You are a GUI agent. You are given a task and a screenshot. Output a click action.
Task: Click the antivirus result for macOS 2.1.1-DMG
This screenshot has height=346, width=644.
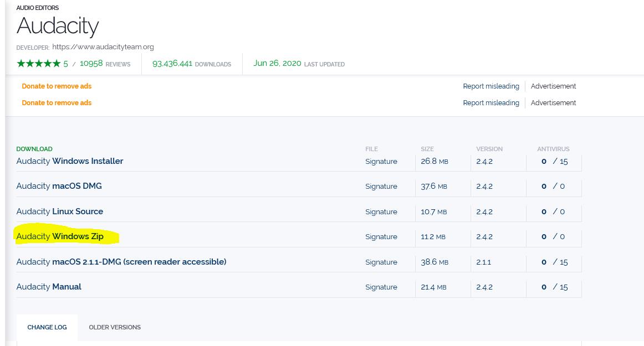point(554,262)
